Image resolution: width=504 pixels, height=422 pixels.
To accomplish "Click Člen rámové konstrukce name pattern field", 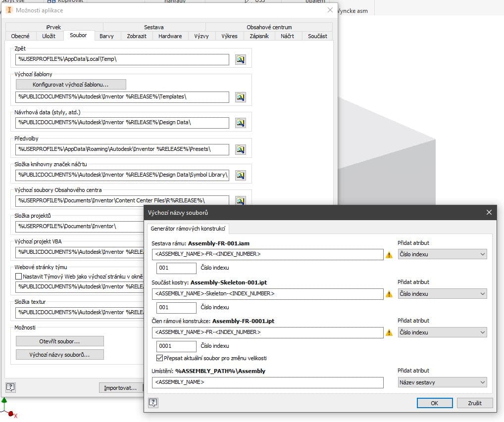I will (268, 332).
